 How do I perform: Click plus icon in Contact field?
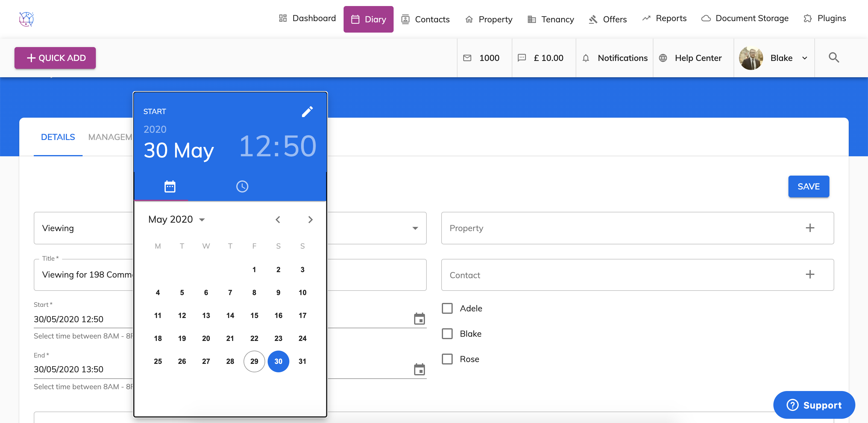[x=810, y=275]
